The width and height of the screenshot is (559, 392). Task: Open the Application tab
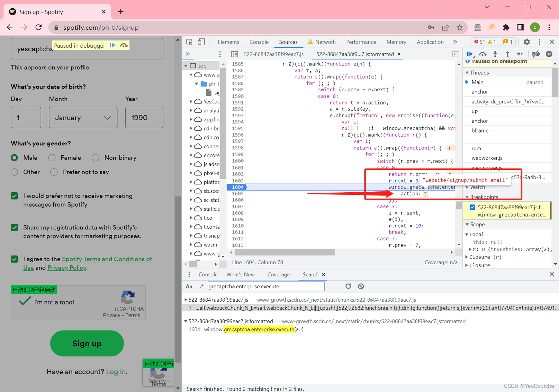pos(430,42)
